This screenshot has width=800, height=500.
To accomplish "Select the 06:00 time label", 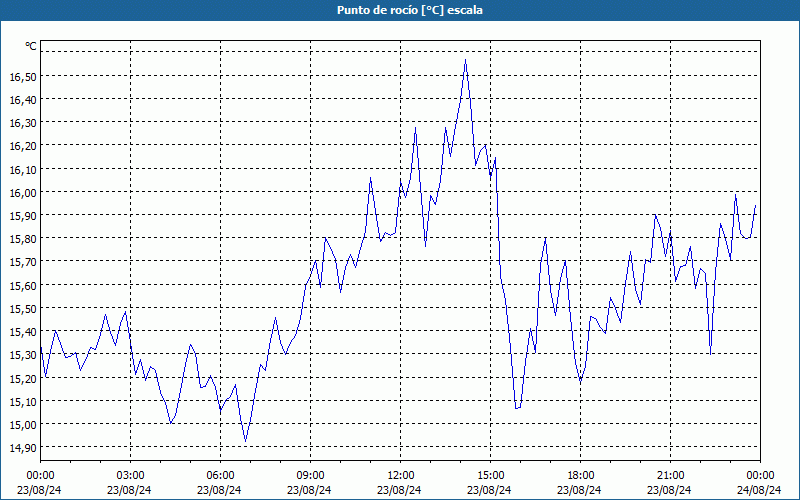I will point(220,476).
